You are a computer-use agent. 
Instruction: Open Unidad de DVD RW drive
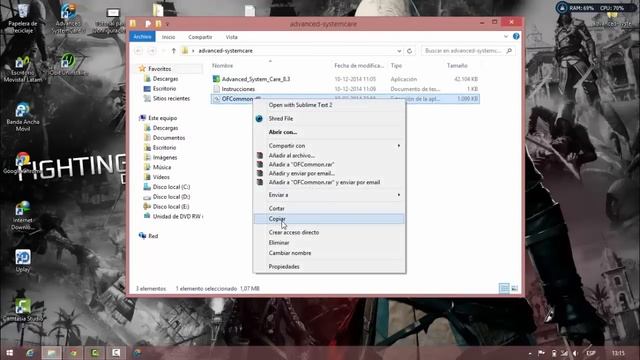[x=177, y=216]
